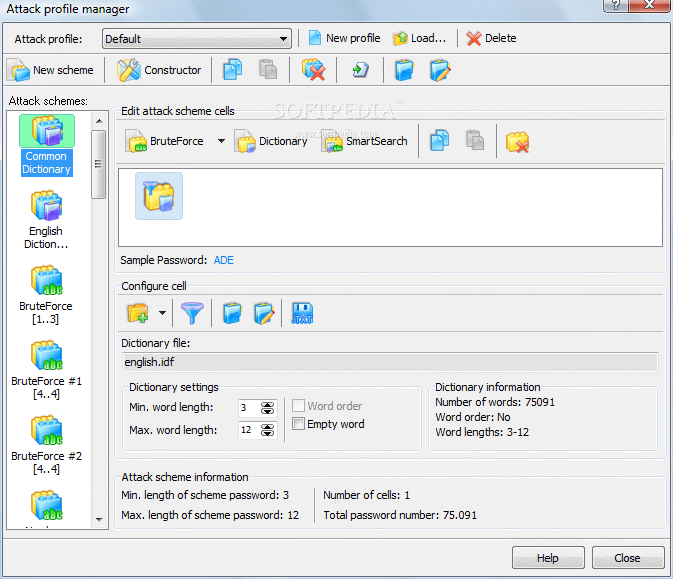The width and height of the screenshot is (673, 579).
Task: Select the English Diction... attack scheme
Action: coord(46,220)
